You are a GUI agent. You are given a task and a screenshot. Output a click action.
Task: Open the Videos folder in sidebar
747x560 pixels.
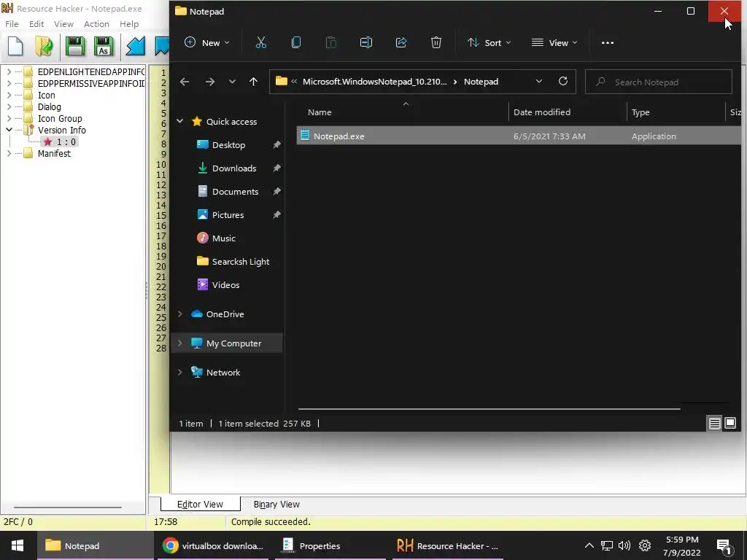point(225,285)
